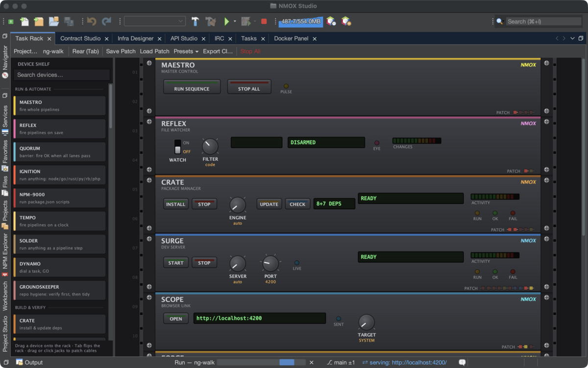Click the CRATE CHECK button
This screenshot has height=368, width=588.
point(297,204)
